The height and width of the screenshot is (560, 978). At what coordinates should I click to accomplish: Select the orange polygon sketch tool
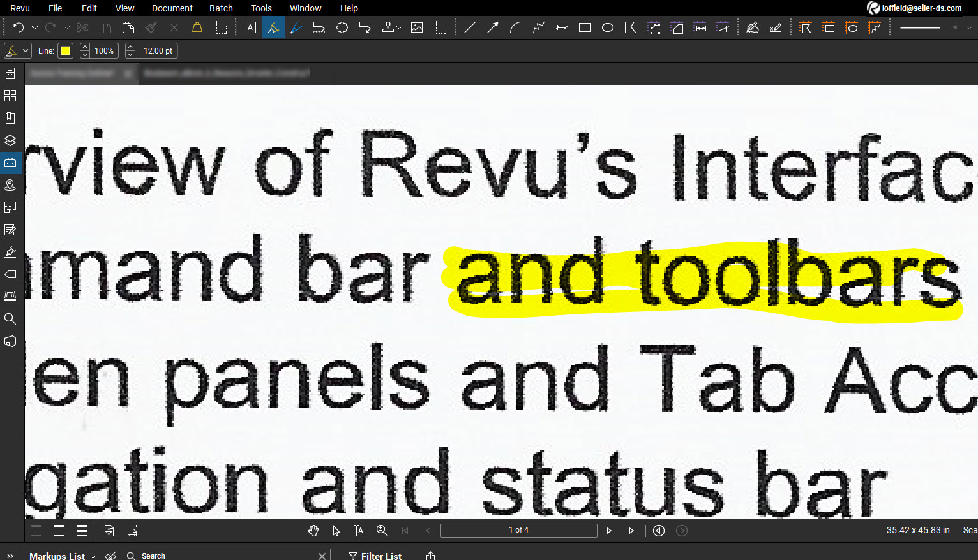tap(806, 27)
